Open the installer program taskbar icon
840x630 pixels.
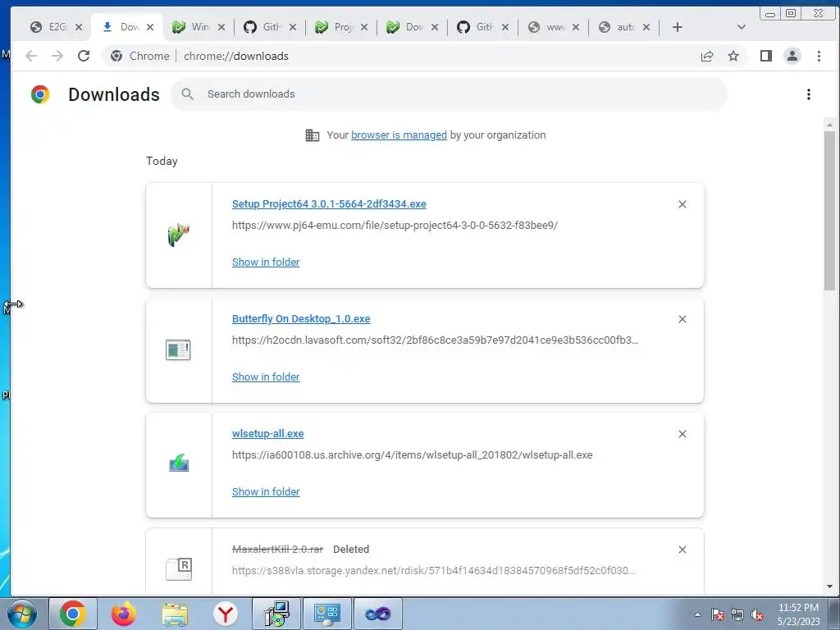(276, 614)
